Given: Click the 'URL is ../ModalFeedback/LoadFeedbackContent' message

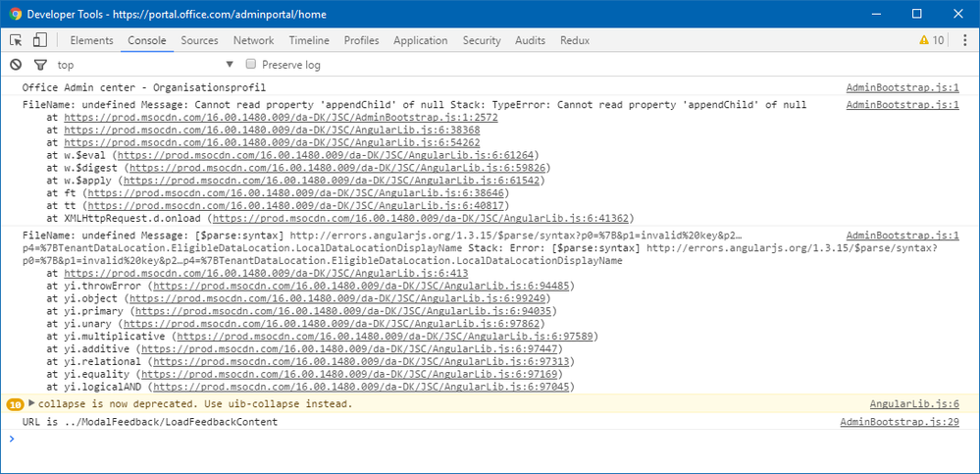Looking at the screenshot, I should click(150, 422).
